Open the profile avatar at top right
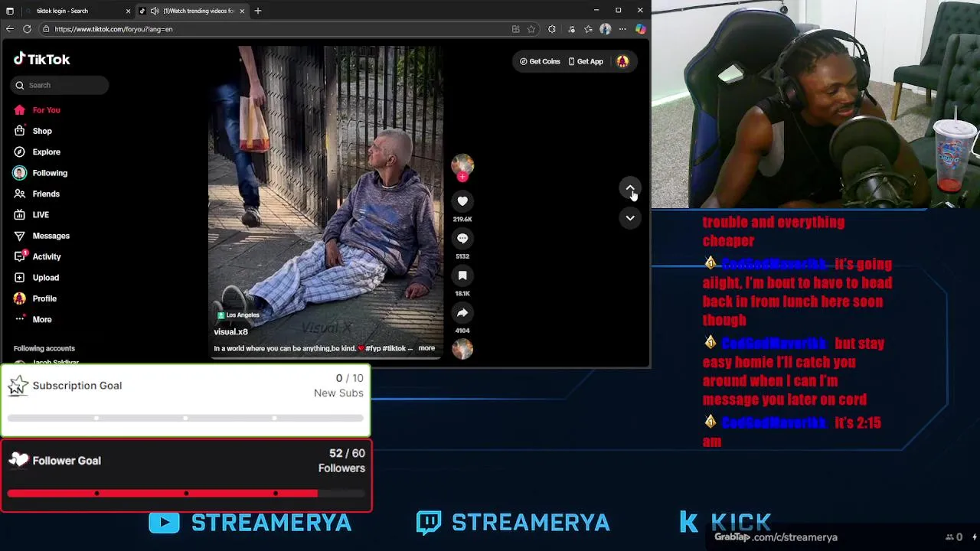 point(622,61)
